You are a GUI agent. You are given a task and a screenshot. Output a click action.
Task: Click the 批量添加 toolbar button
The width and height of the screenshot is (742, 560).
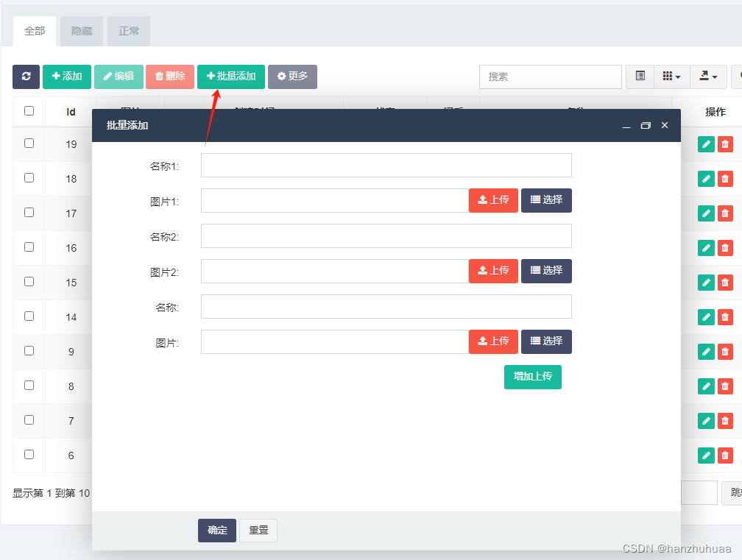[231, 77]
